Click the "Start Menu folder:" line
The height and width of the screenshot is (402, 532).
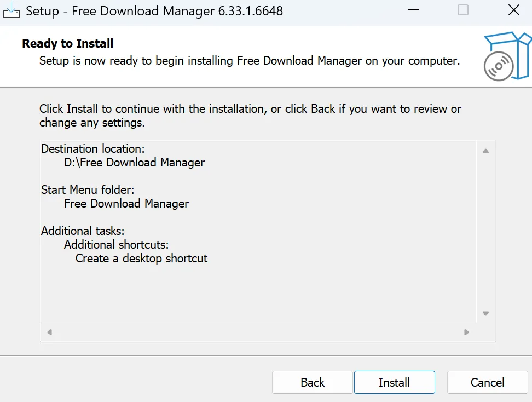(x=88, y=190)
